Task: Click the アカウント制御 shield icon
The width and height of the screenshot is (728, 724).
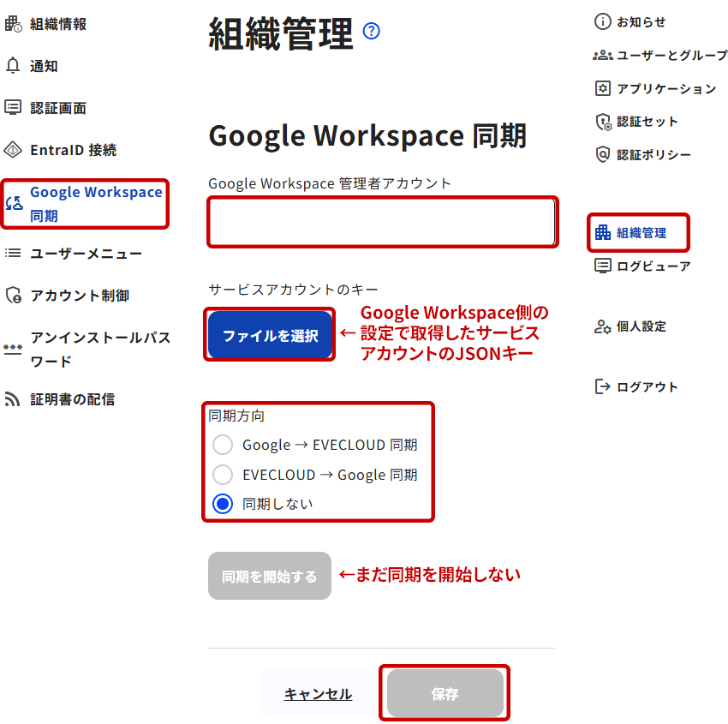Action: [13, 296]
